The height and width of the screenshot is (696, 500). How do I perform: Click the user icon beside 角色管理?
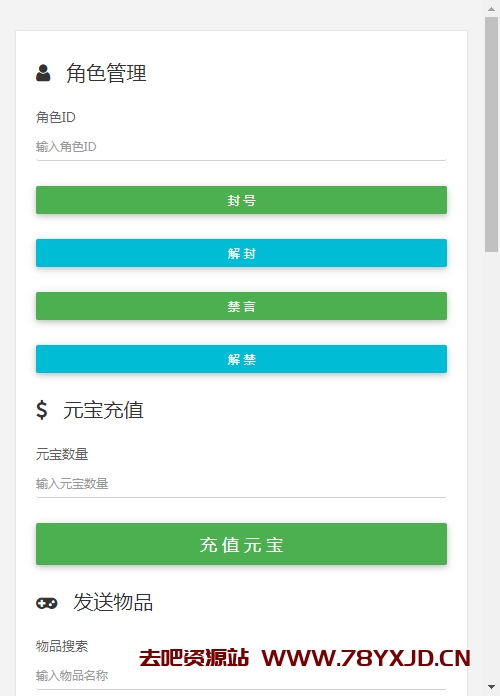[43, 73]
